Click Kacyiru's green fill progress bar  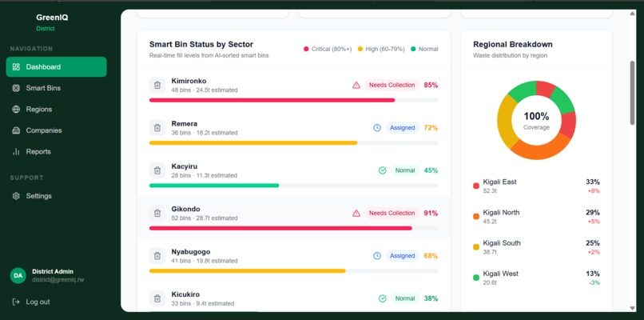point(214,186)
